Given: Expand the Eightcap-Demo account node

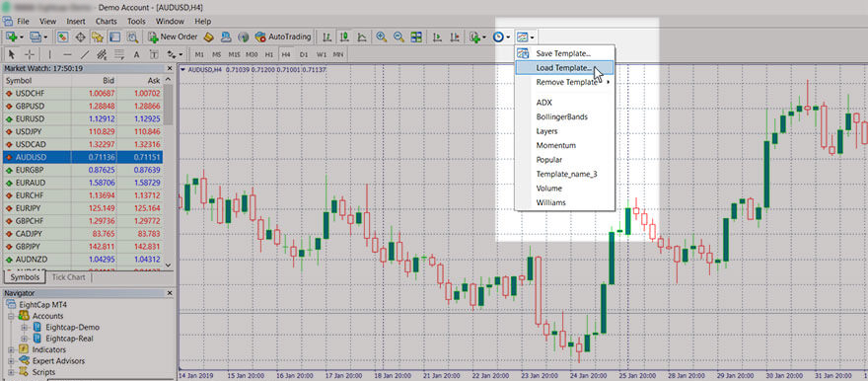Looking at the screenshot, I should 24,328.
